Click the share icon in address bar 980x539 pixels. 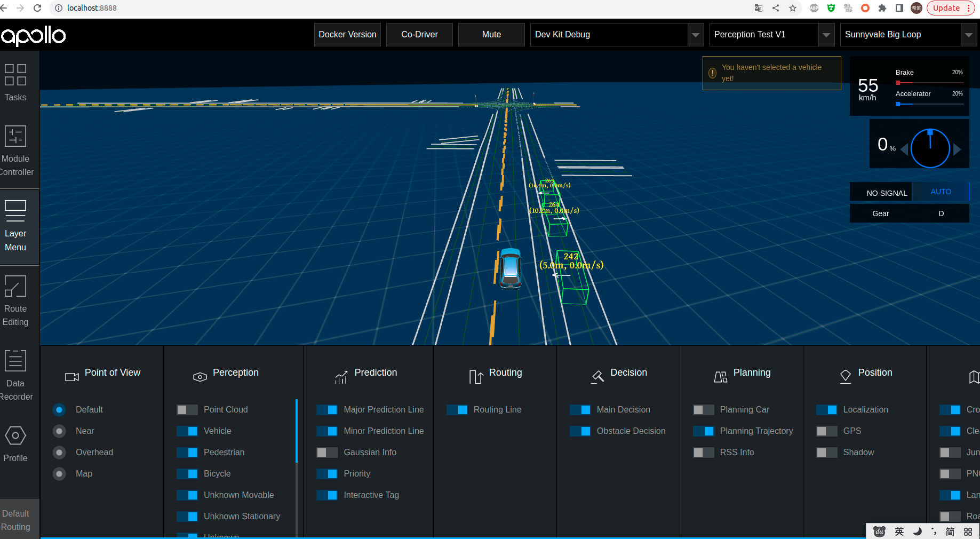click(x=776, y=8)
